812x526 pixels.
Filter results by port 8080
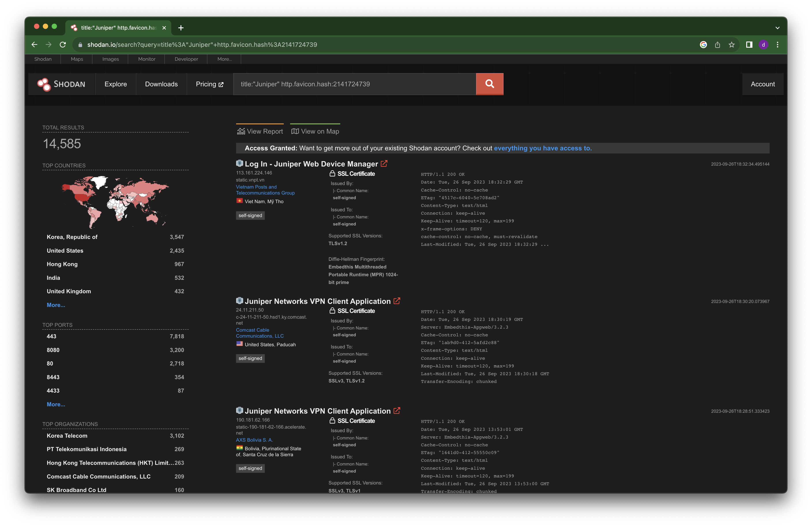pos(115,350)
